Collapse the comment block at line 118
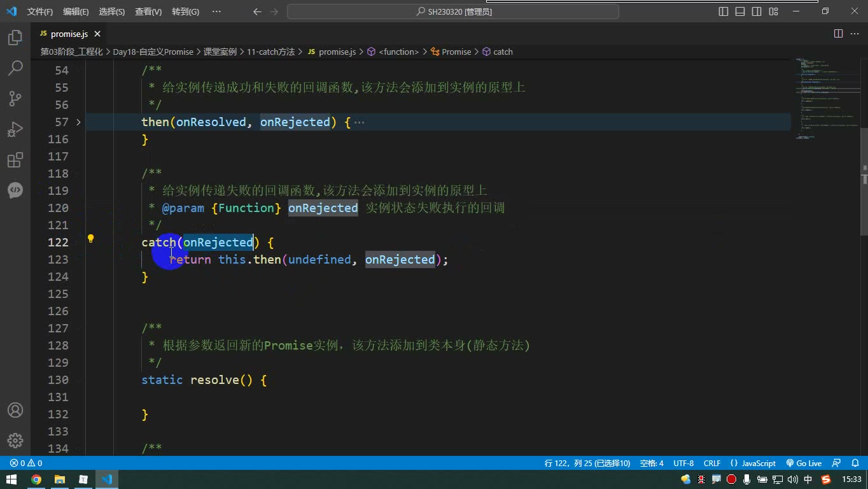The height and width of the screenshot is (489, 868). [x=78, y=173]
